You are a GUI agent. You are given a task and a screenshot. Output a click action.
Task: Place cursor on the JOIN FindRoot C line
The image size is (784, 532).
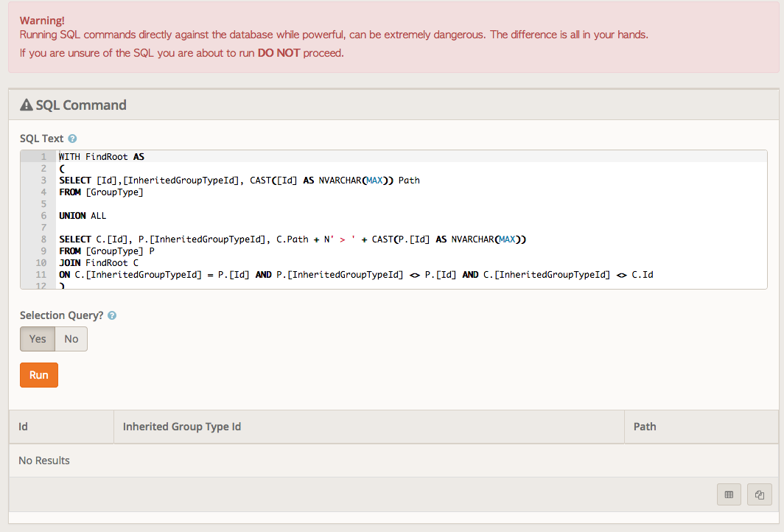(99, 263)
